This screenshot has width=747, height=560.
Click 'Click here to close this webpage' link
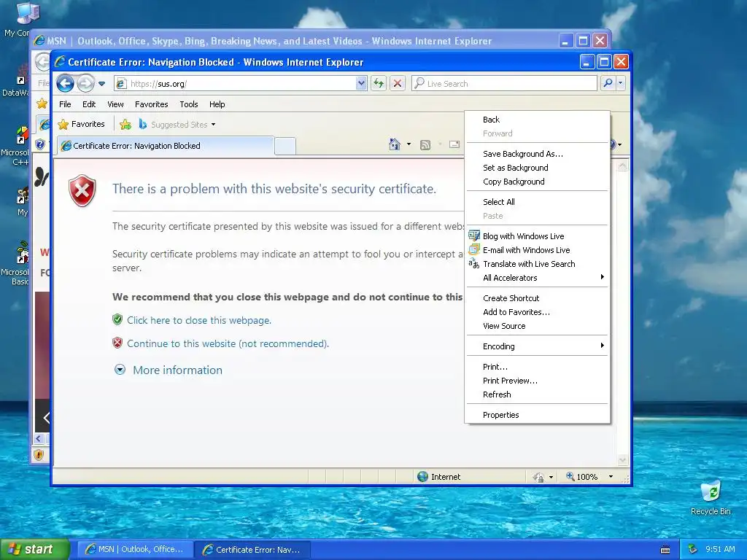point(198,321)
